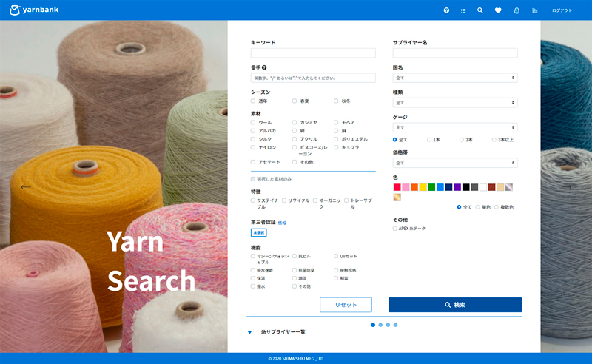Image resolution: width=592 pixels, height=364 pixels.
Task: Click the search magnifier icon in header
Action: (x=480, y=10)
